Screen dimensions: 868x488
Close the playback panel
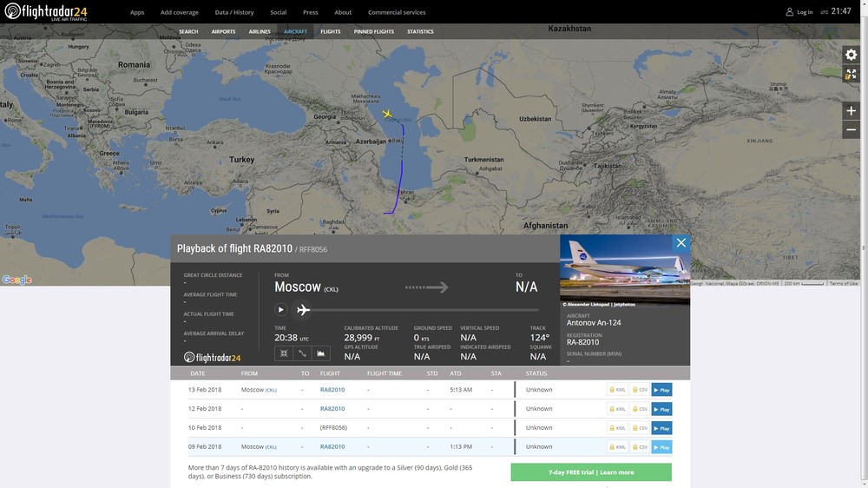[x=681, y=243]
